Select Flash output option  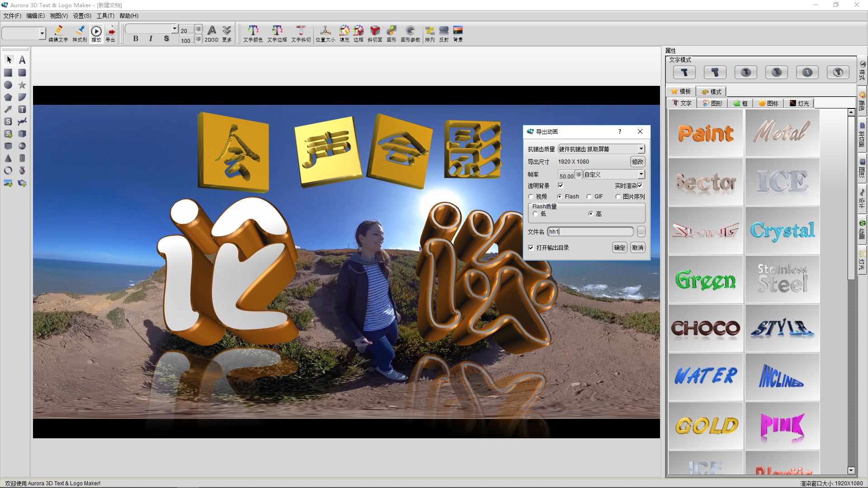560,197
